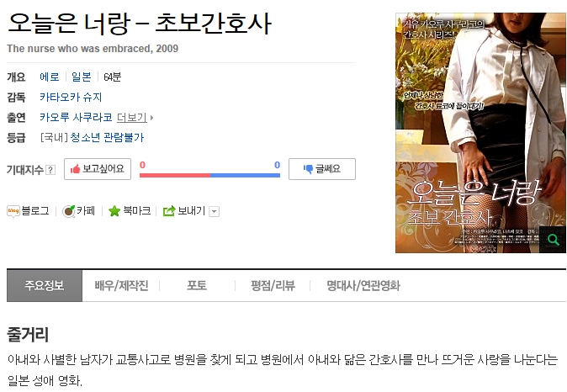
Task: Click the blue thumbs-down icon
Action: 308,169
